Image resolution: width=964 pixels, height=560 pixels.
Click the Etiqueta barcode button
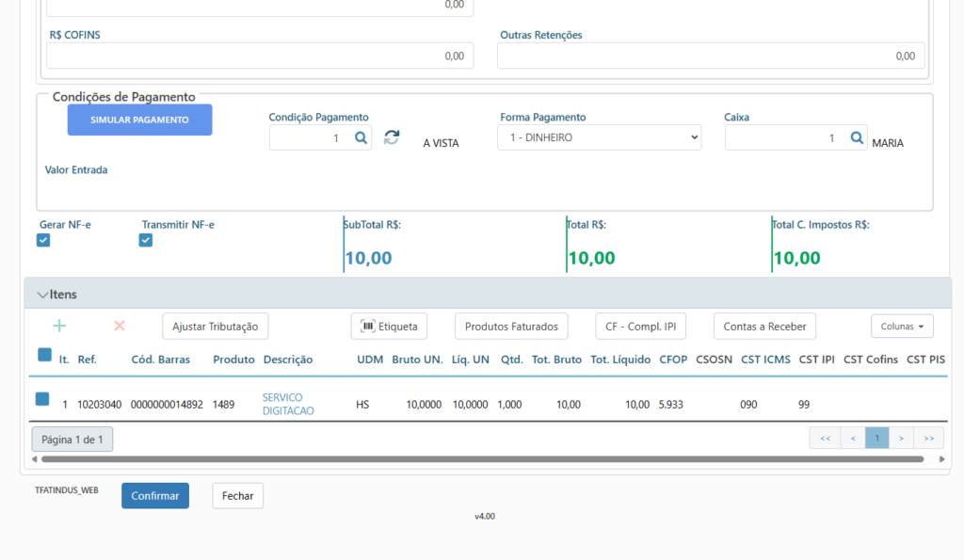point(389,326)
